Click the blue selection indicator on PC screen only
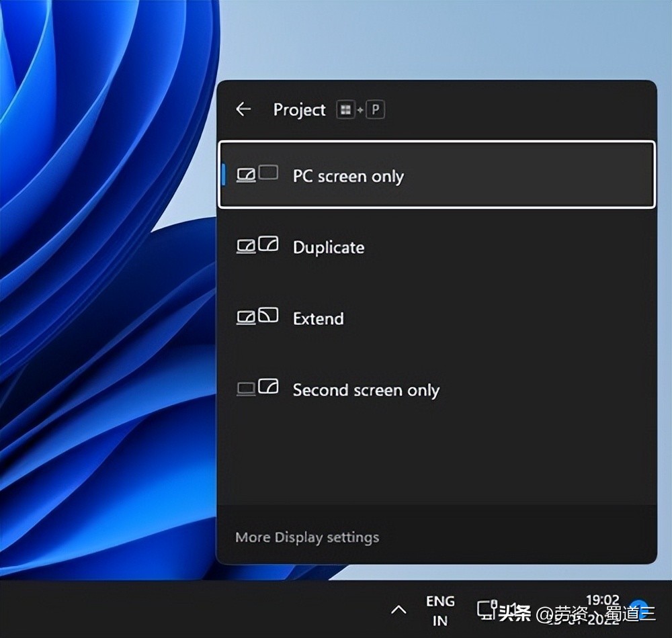 (224, 174)
